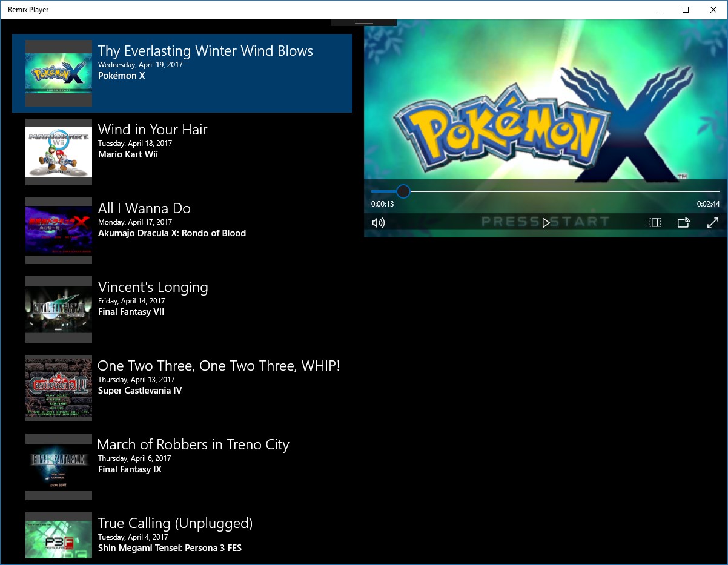Screen dimensions: 728x565
Task: Select March of Robbers in Treno City
Action: pyautogui.click(x=182, y=467)
